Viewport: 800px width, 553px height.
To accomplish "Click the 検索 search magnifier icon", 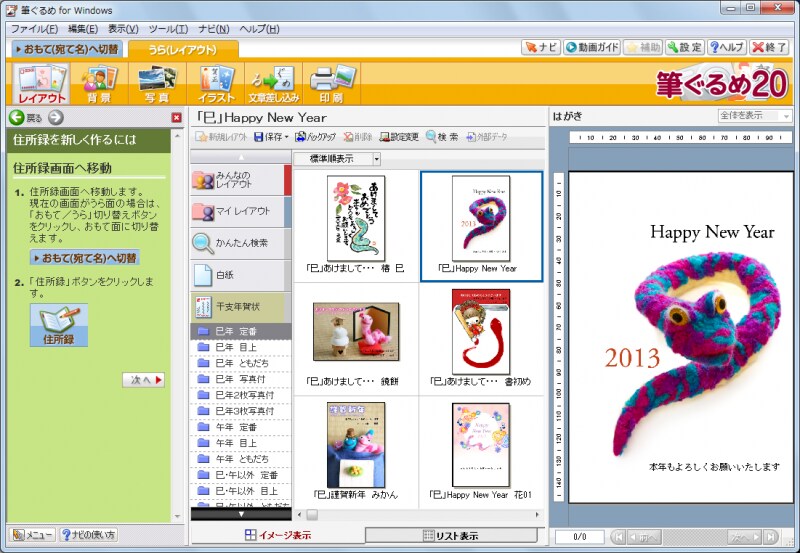I will [x=432, y=137].
